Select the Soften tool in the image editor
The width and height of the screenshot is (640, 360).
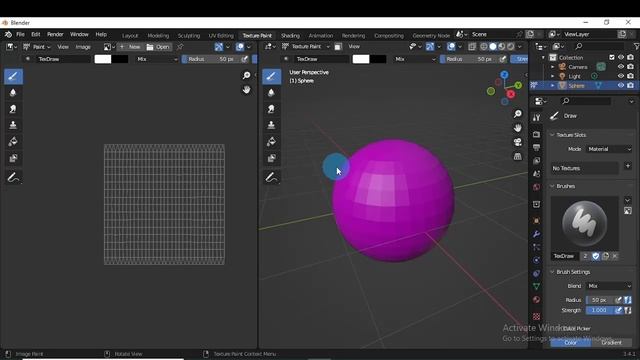pos(13,93)
